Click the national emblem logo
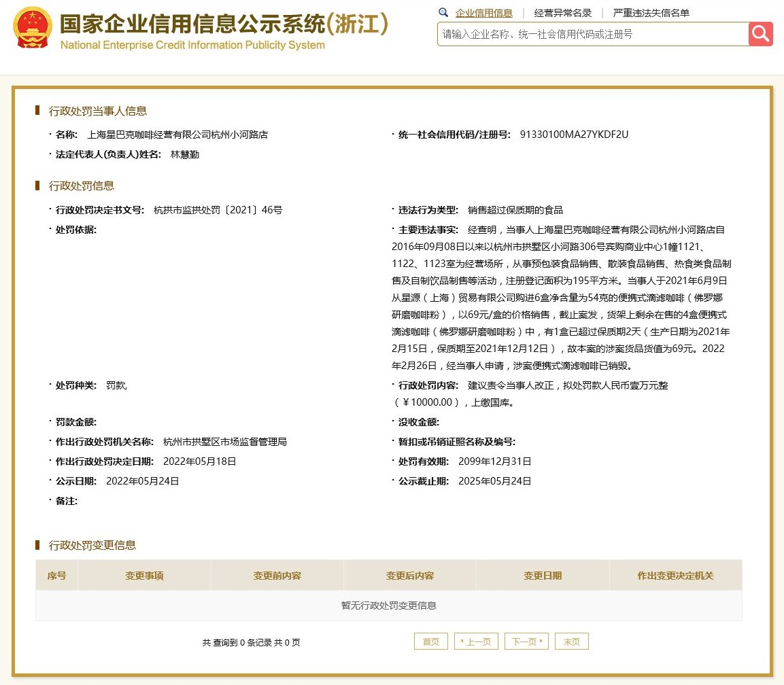 (x=32, y=28)
